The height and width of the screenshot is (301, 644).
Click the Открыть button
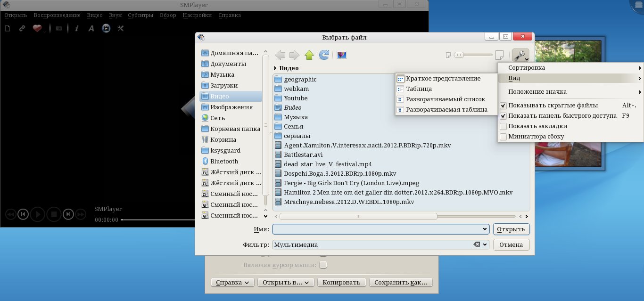[511, 229]
